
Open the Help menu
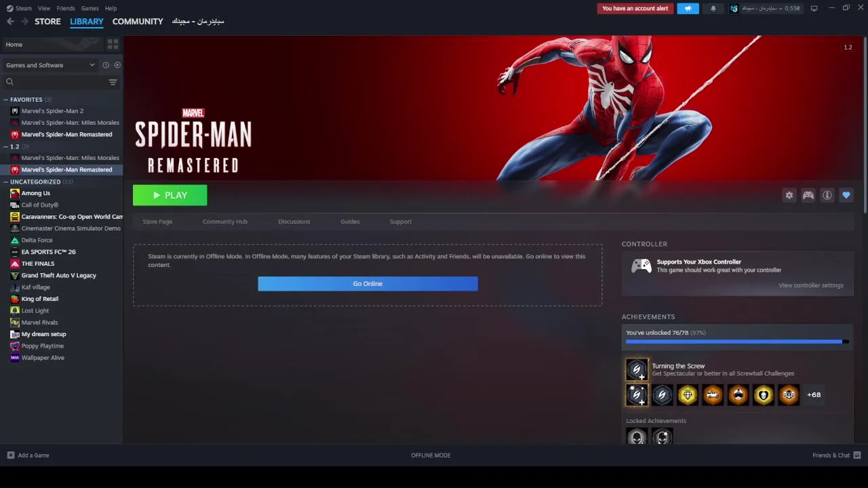tap(111, 8)
